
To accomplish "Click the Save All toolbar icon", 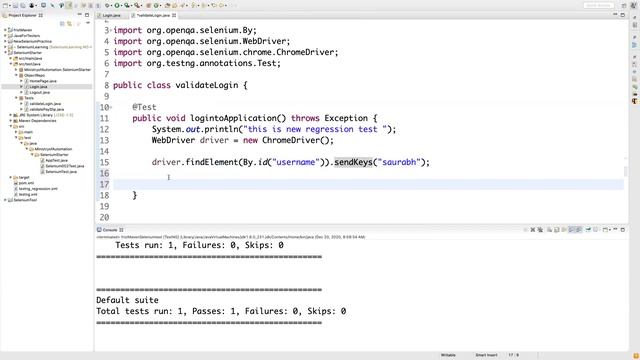I will [x=23, y=6].
